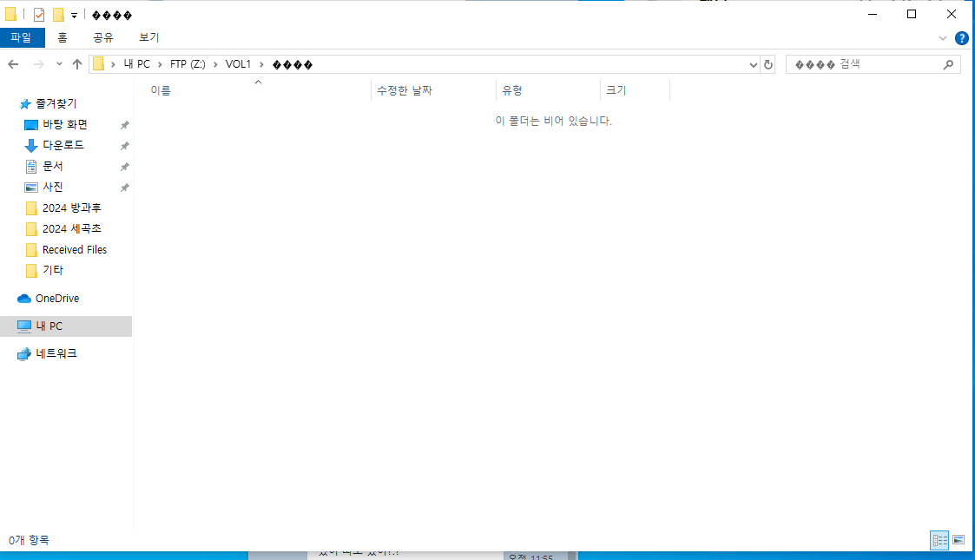
Task: Click FTP (Z:) in the address path
Action: point(188,64)
